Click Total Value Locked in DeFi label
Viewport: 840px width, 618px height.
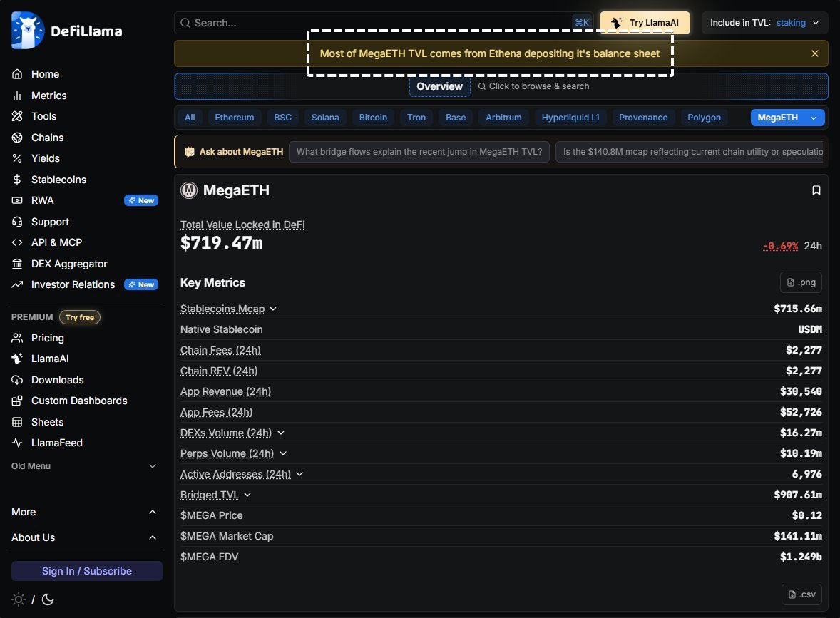[x=242, y=225]
